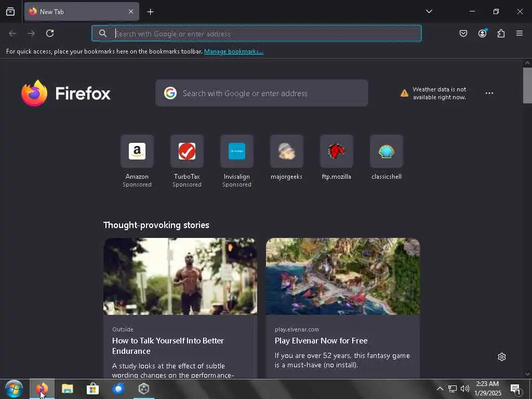Click the Firefox taskbar icon

[x=42, y=389]
